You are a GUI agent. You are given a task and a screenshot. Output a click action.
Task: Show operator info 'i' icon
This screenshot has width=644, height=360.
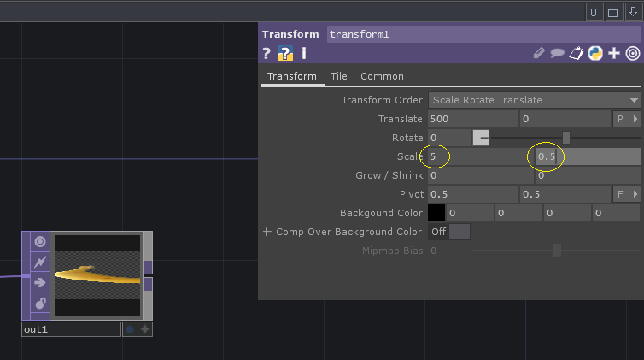(303, 54)
